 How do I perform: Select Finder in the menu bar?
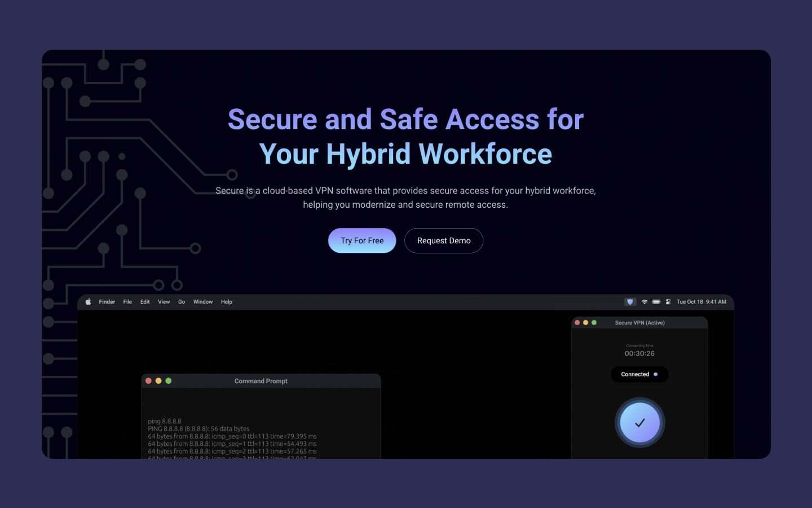pos(107,301)
